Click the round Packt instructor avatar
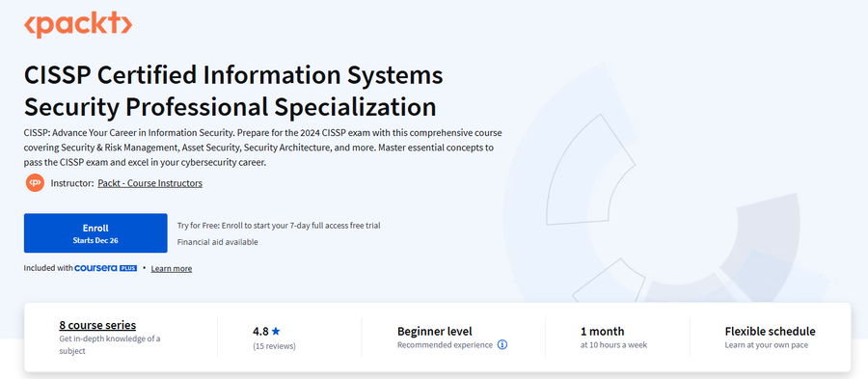Image resolution: width=868 pixels, height=379 pixels. click(35, 182)
